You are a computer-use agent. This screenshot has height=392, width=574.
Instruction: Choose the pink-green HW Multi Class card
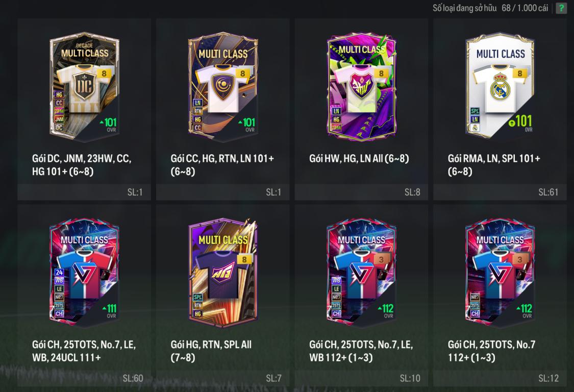(361, 86)
